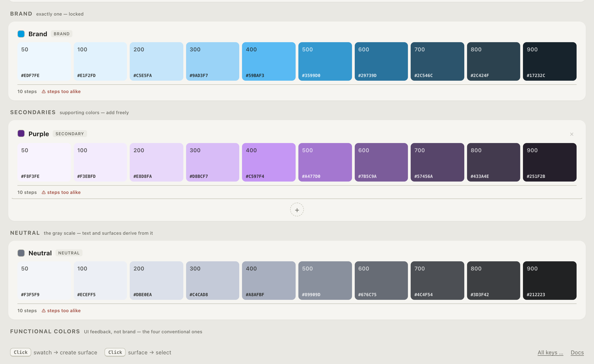Select Neutral 100 swatch #ECEFF5
The height and width of the screenshot is (364, 594).
tap(100, 281)
